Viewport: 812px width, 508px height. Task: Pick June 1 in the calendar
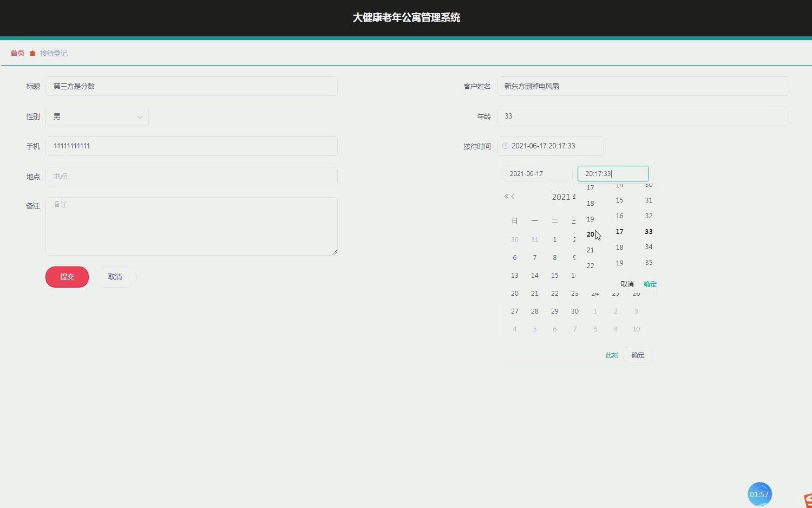click(554, 240)
